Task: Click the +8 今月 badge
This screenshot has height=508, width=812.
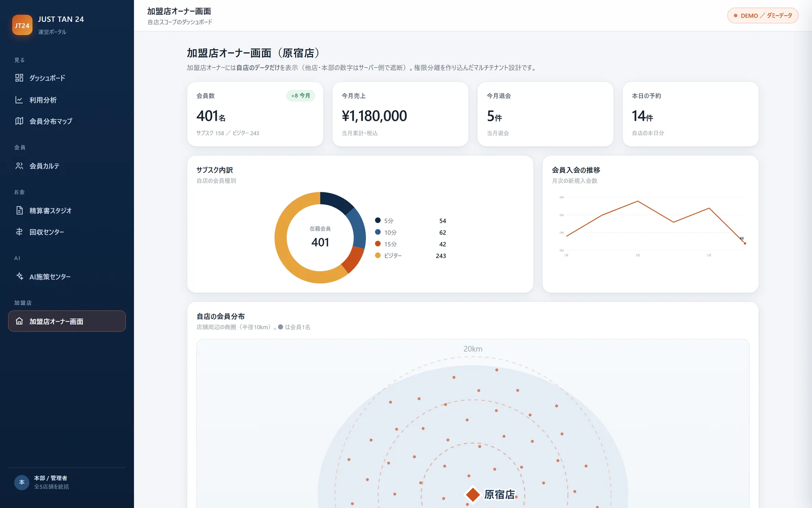Action: [300, 96]
